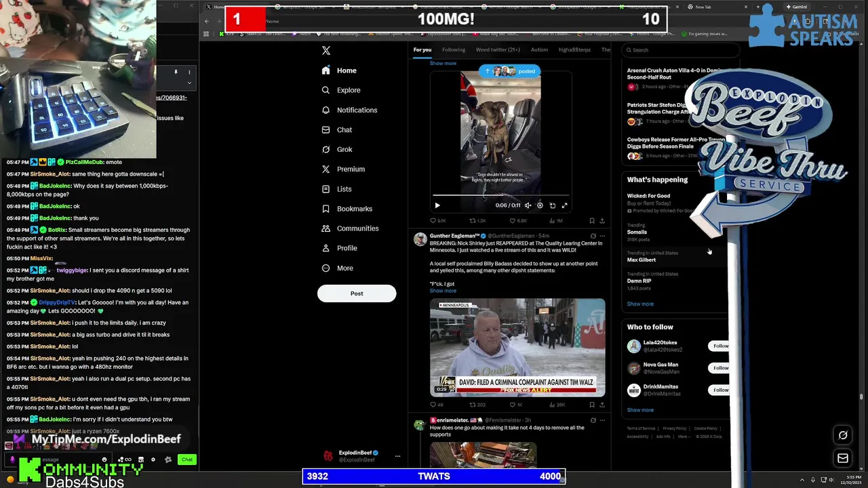The width and height of the screenshot is (868, 488).
Task: Follow Nova Gas Man
Action: 720,368
